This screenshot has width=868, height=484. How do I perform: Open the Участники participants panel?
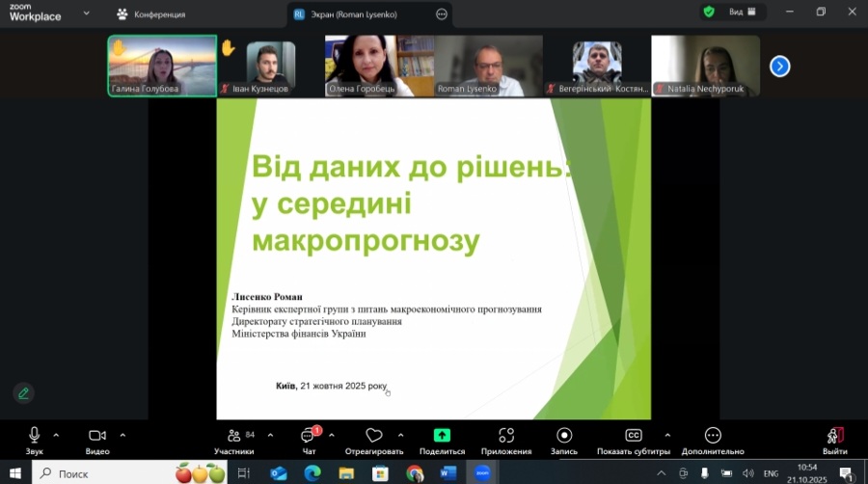pyautogui.click(x=233, y=436)
